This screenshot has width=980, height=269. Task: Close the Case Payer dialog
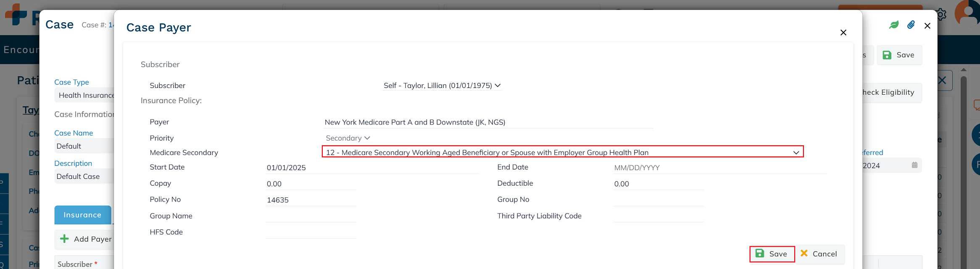(x=843, y=33)
